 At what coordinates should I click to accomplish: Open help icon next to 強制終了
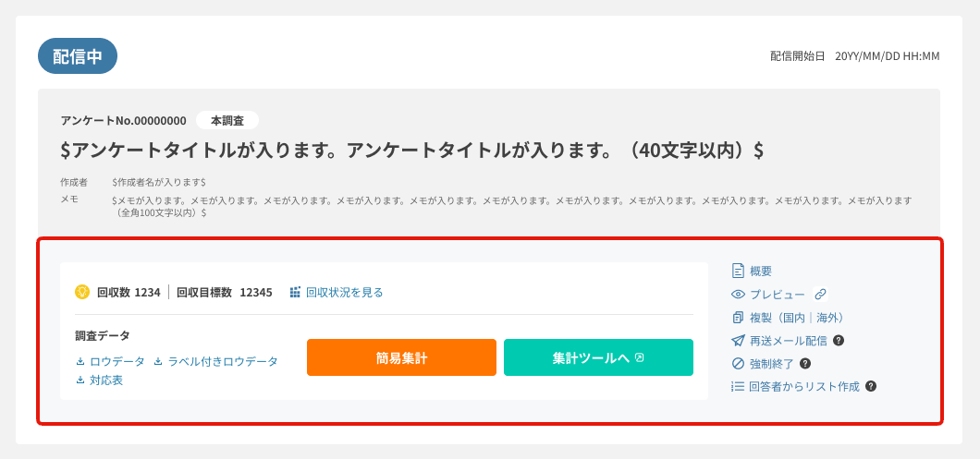[x=805, y=363]
